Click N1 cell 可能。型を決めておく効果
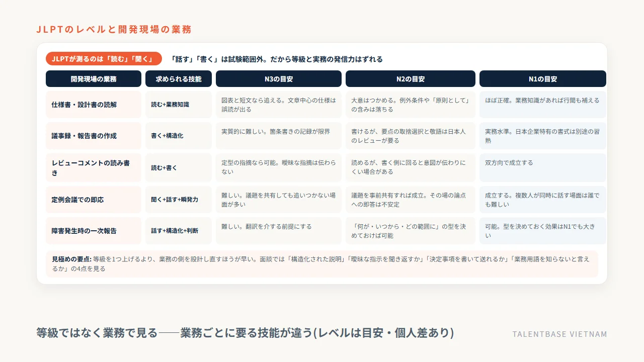The height and width of the screenshot is (362, 644). (x=543, y=231)
